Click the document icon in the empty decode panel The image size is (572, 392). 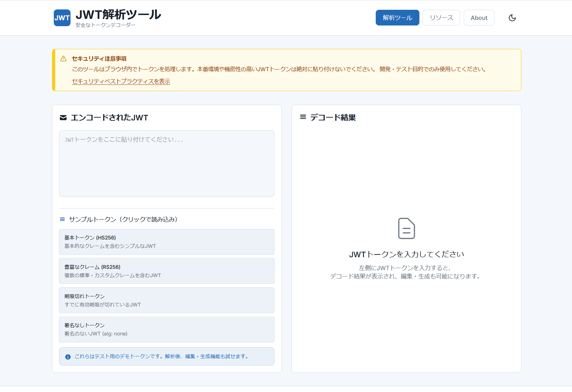(406, 228)
